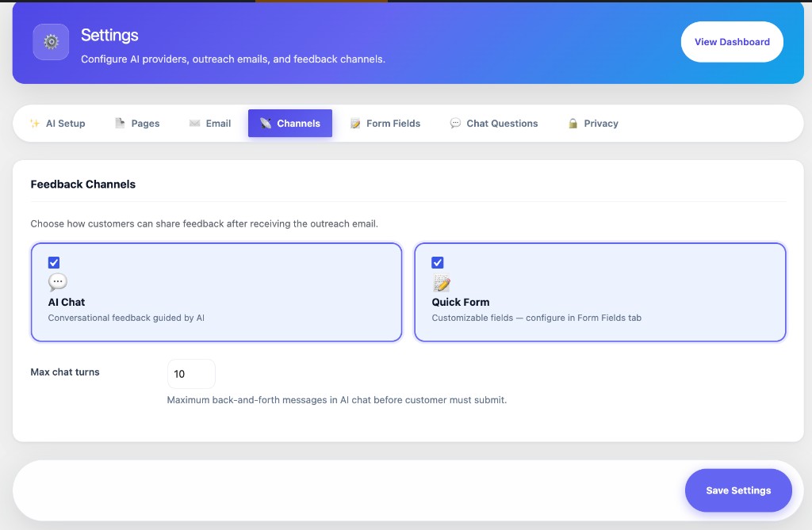Screen dimensions: 812x530
Task: Click the satellite icon on Channels tab
Action: [x=266, y=123]
